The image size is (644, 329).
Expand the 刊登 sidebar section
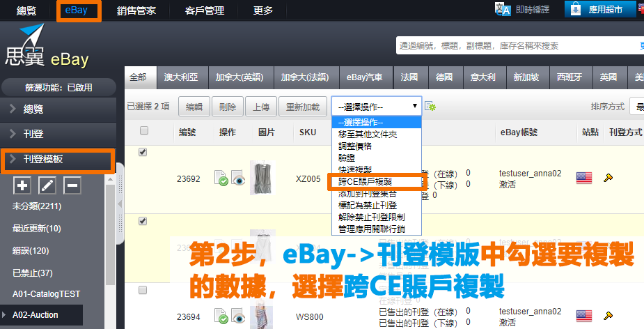(x=58, y=134)
